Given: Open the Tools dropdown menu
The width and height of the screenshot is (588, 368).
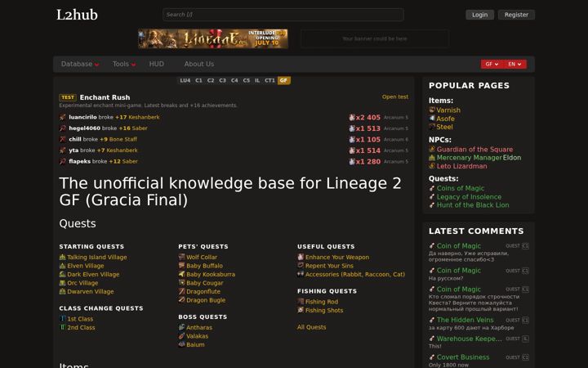Looking at the screenshot, I should (124, 64).
